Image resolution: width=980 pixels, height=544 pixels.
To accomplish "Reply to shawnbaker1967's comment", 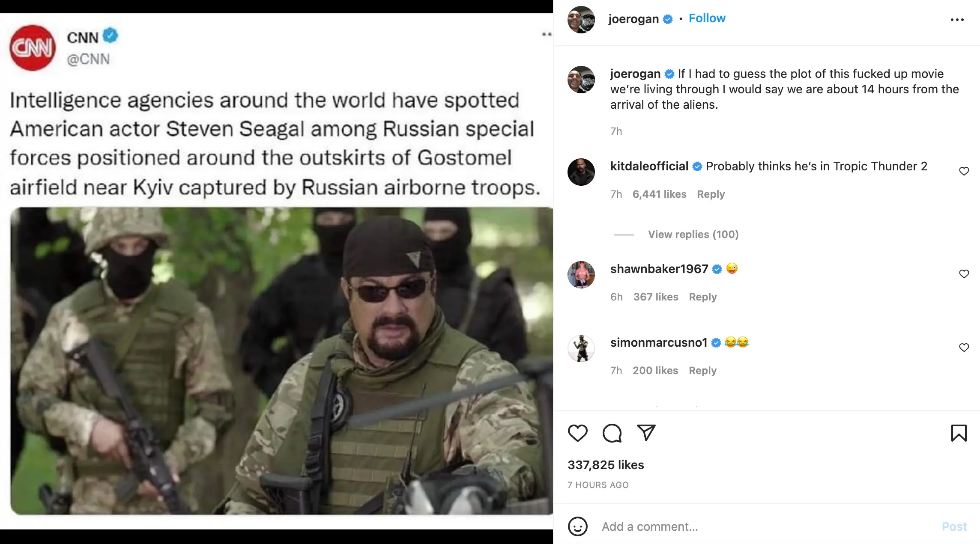I will tap(702, 297).
